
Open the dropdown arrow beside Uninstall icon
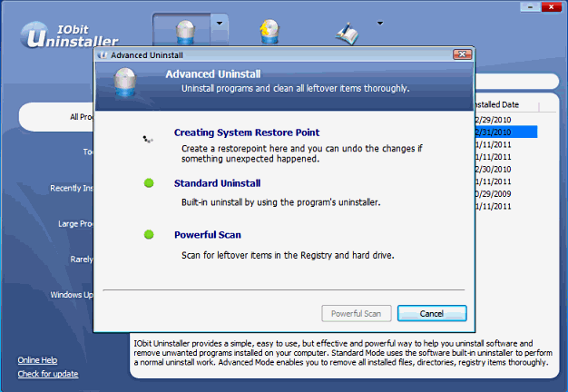click(220, 24)
